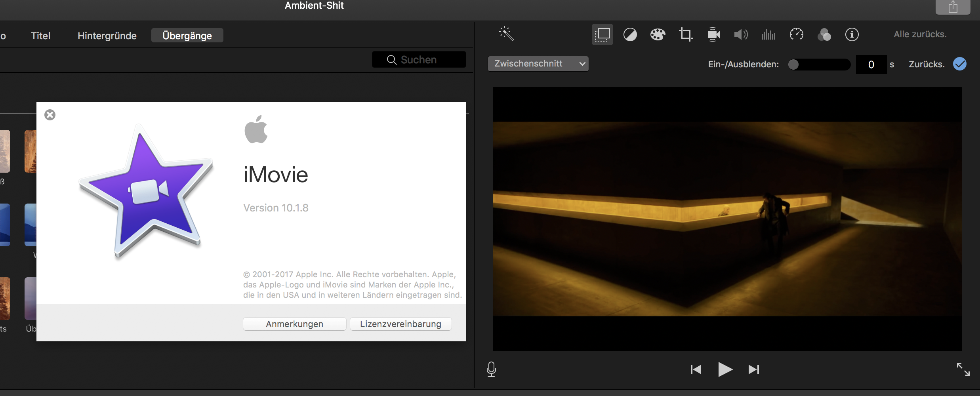This screenshot has width=980, height=396.
Task: Switch to the Hintergründe tab
Action: tap(107, 36)
